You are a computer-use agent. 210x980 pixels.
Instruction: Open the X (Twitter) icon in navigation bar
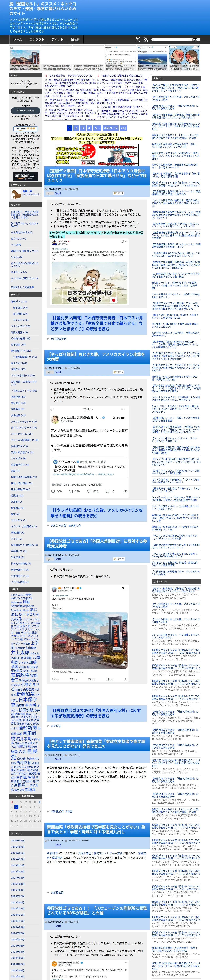coord(138,40)
